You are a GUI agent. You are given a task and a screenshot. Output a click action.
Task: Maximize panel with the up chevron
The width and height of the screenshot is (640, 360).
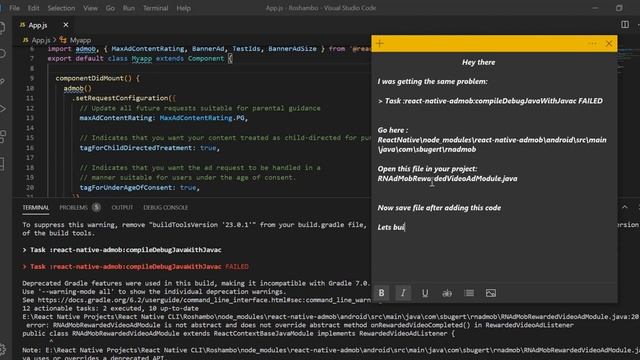[624, 207]
